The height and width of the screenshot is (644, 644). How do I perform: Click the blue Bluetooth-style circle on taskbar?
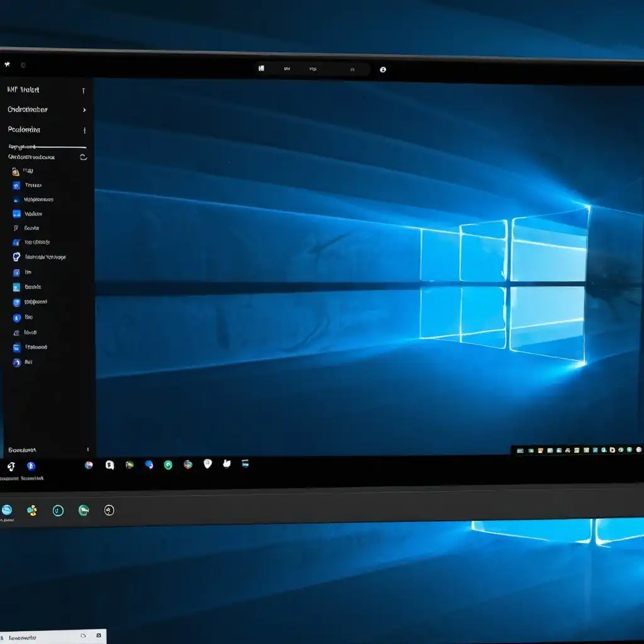(31, 466)
